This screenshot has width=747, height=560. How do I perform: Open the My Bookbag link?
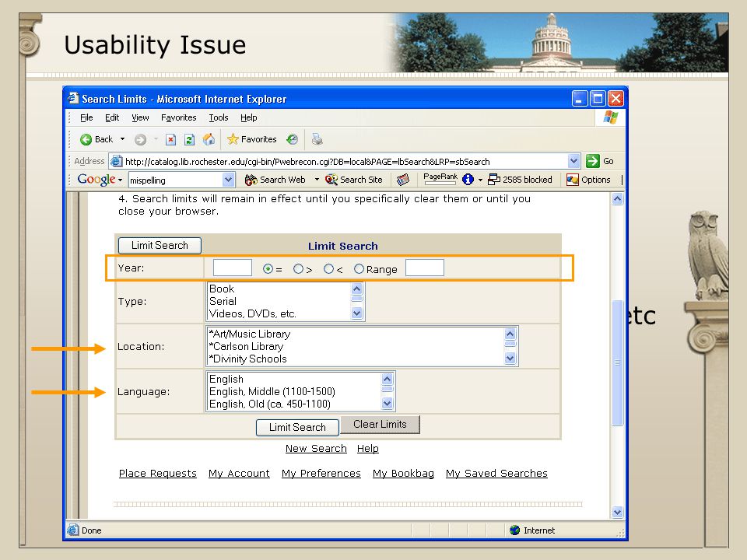click(403, 474)
